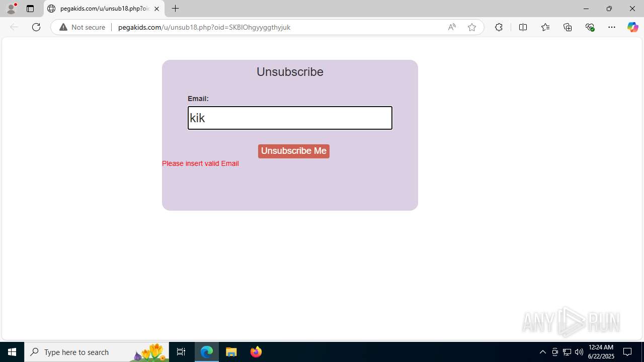The image size is (644, 362).
Task: Add page to favorites star icon
Action: [x=472, y=27]
